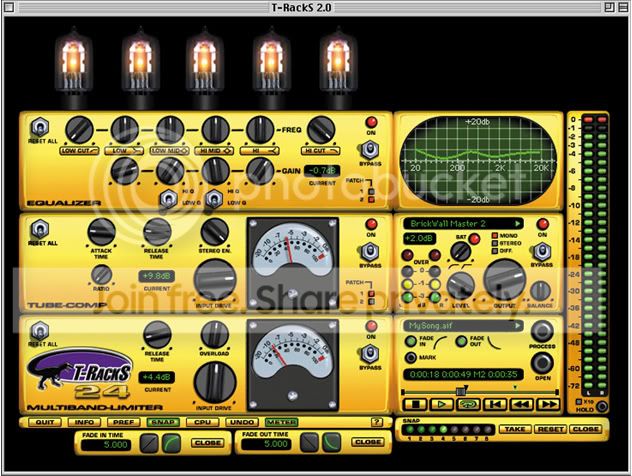
Task: Click the SAT red saturation button
Action: point(474,239)
